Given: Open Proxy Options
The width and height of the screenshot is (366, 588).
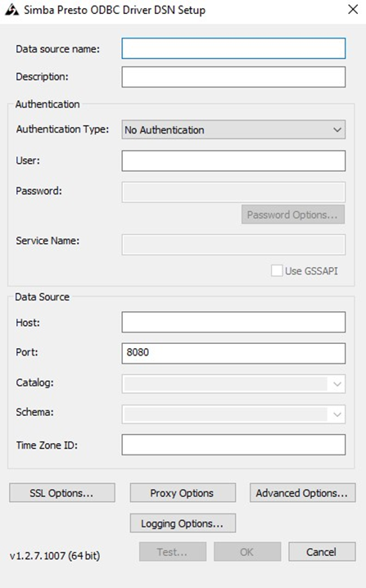Looking at the screenshot, I should pos(183,493).
